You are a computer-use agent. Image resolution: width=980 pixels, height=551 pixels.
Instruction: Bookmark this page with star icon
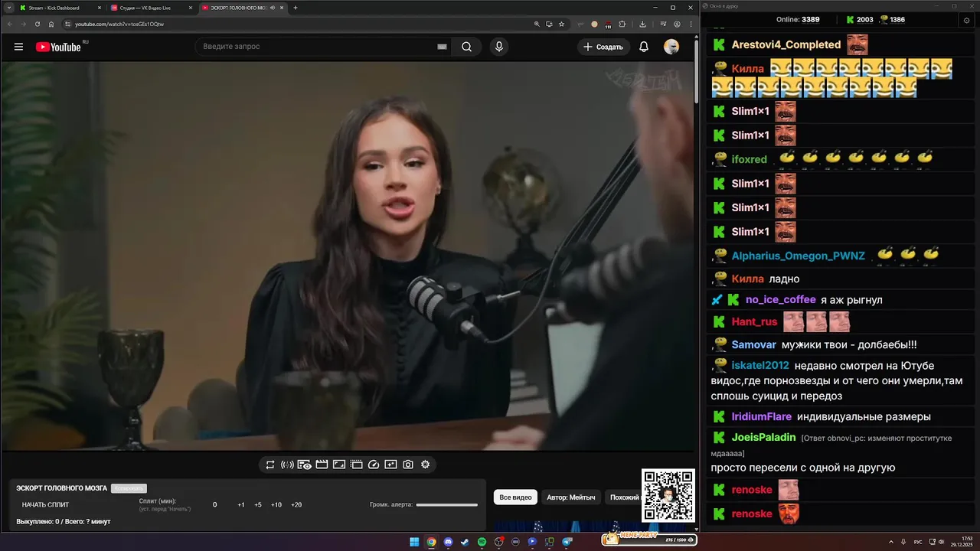pyautogui.click(x=561, y=24)
